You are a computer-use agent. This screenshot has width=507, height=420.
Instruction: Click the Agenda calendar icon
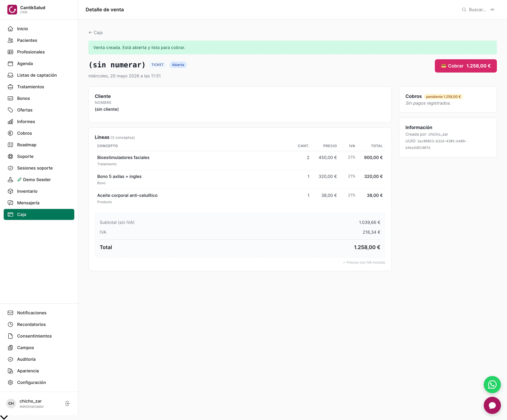click(10, 63)
